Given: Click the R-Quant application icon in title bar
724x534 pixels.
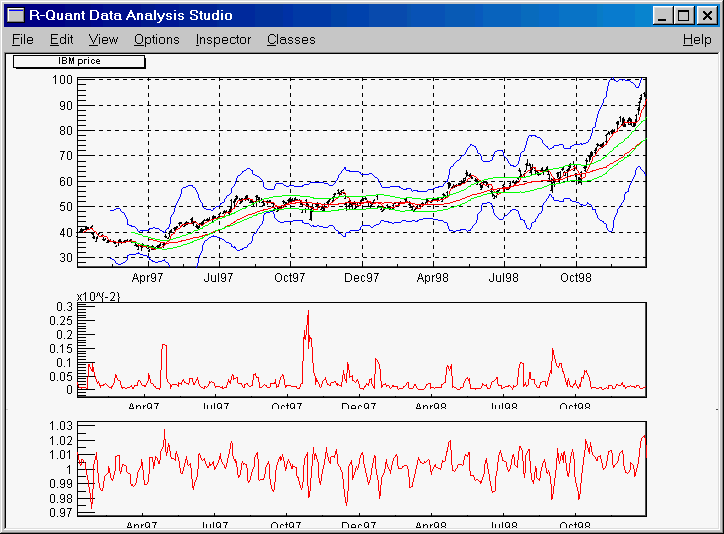Looking at the screenshot, I should (16, 15).
